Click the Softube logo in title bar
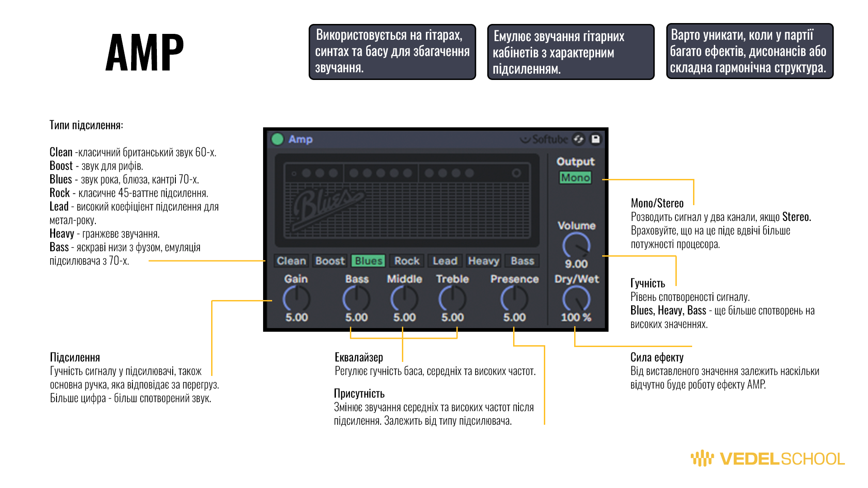 coord(544,139)
